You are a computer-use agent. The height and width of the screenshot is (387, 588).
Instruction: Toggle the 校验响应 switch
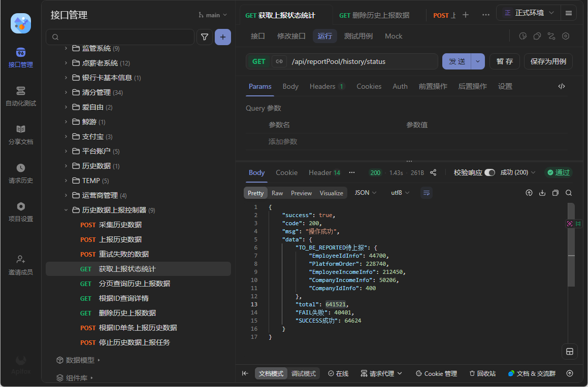point(489,172)
